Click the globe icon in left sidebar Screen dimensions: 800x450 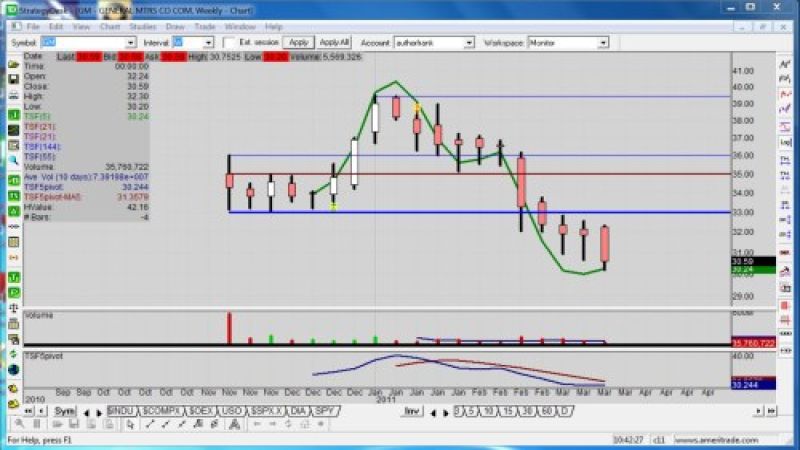pos(13,369)
